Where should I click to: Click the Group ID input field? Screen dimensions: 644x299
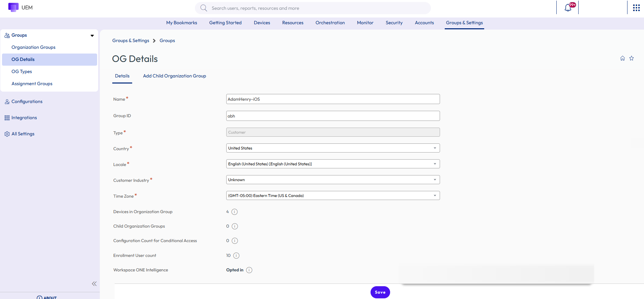(333, 116)
